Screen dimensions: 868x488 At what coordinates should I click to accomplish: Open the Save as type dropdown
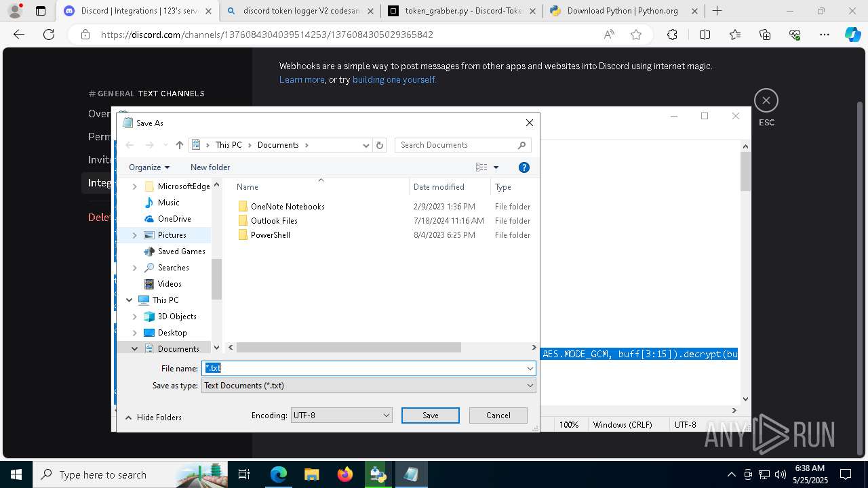[369, 385]
